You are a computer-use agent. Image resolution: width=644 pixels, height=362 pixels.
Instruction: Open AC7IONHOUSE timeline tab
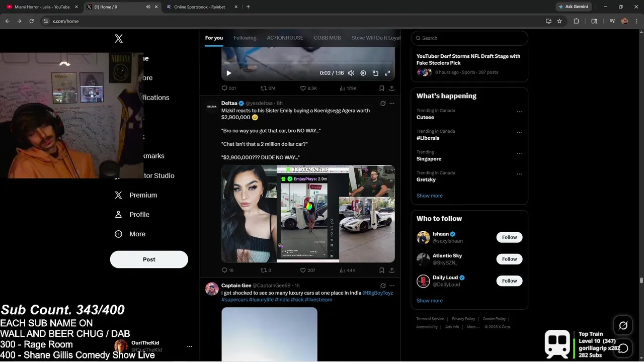tap(285, 38)
